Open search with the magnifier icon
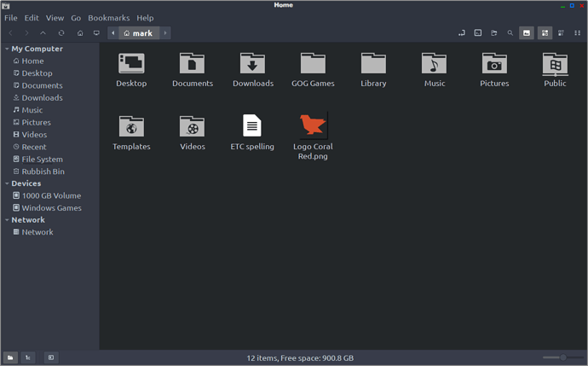The height and width of the screenshot is (366, 588). pyautogui.click(x=510, y=33)
